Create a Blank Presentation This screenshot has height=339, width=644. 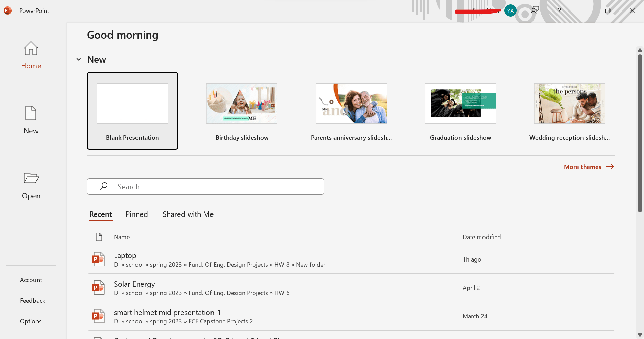(x=132, y=111)
